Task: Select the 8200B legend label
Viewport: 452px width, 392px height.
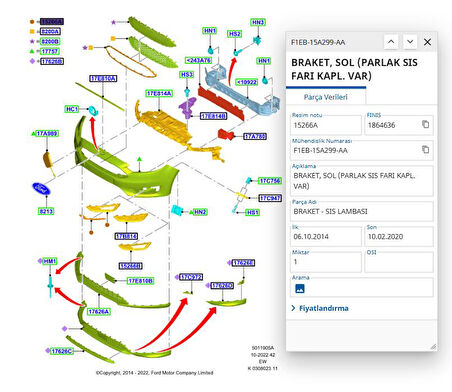Action: [x=50, y=41]
